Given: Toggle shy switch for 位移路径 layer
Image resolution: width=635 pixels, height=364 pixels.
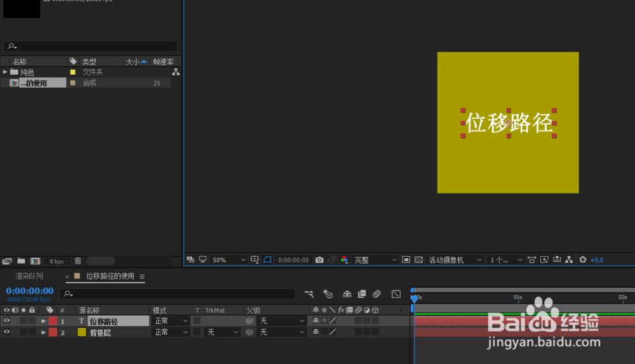Looking at the screenshot, I should [x=316, y=321].
